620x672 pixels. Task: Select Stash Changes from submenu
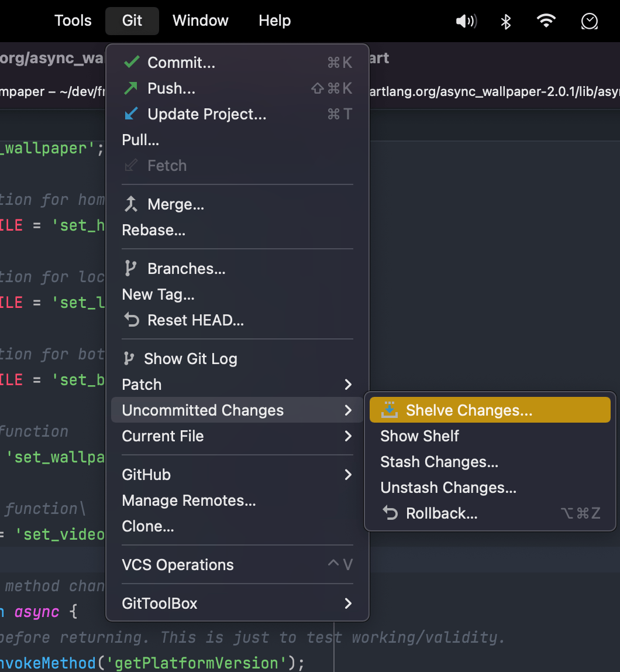pos(439,462)
